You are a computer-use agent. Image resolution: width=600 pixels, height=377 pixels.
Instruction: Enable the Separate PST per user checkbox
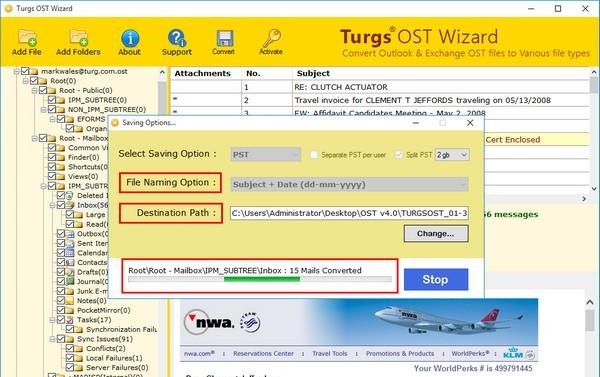(x=314, y=155)
